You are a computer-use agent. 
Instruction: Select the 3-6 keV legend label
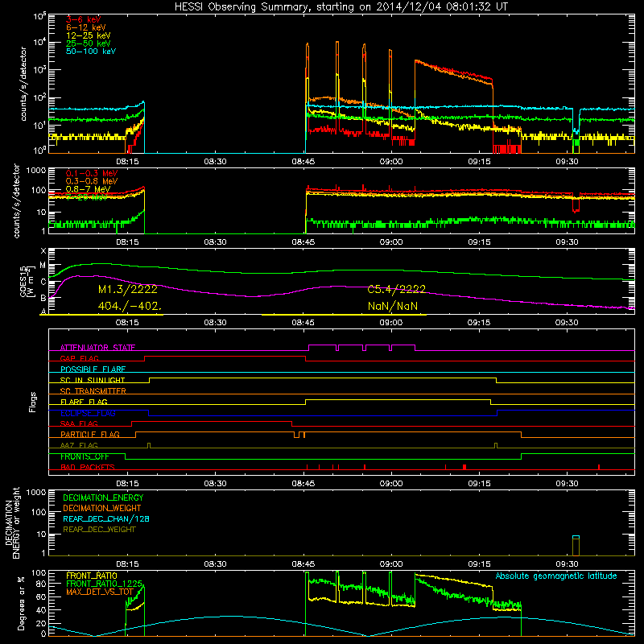83,19
